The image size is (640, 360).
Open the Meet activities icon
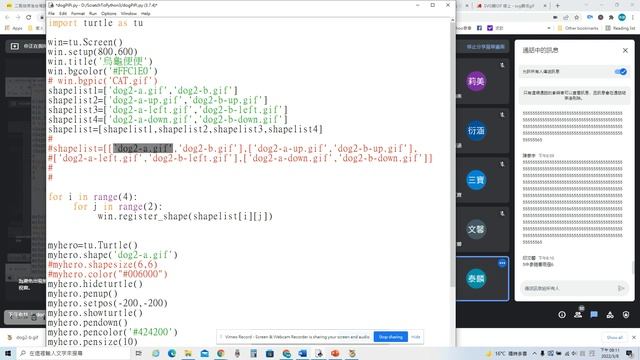tap(610, 315)
